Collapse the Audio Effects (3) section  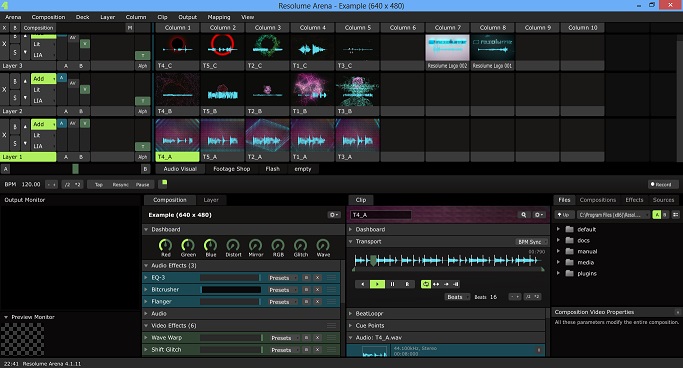(146, 265)
